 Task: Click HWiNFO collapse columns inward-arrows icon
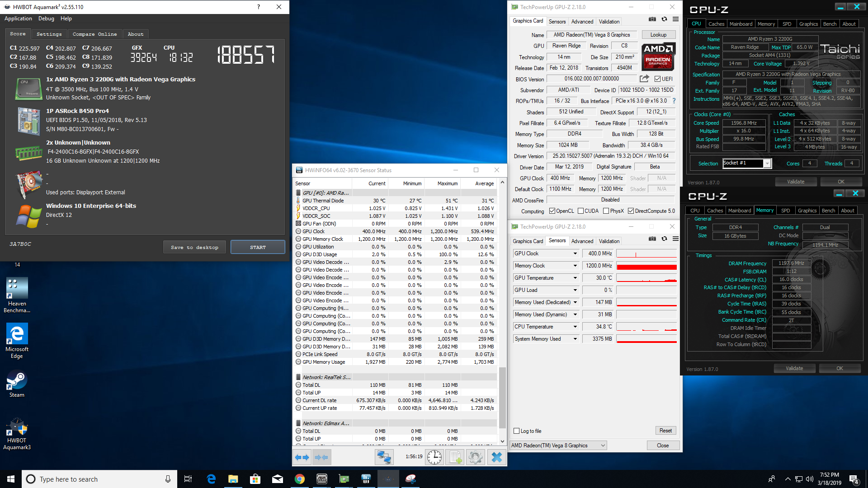coord(321,457)
